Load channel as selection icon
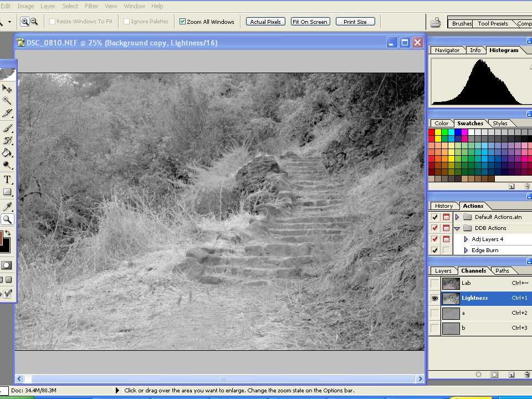 [x=478, y=375]
